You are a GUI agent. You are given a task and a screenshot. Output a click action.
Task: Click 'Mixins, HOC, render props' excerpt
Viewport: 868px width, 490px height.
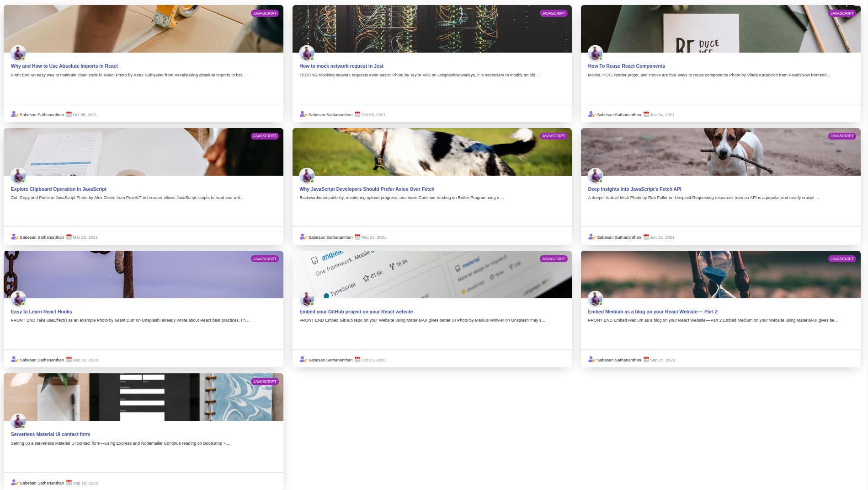tap(708, 75)
